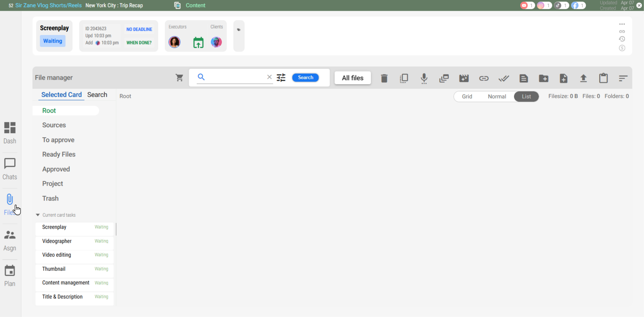Open the All files filter dropdown
This screenshot has height=317, width=644.
click(x=352, y=78)
